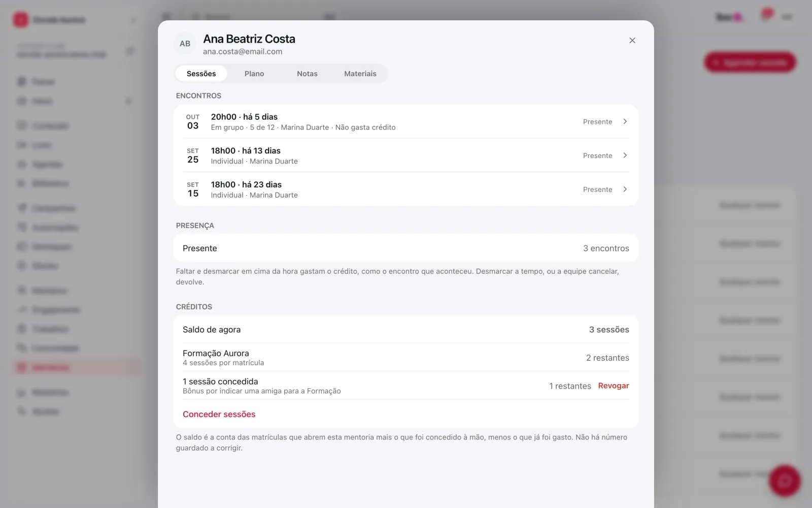Click the ENCONTROS section heading
This screenshot has width=812, height=508.
tap(198, 96)
